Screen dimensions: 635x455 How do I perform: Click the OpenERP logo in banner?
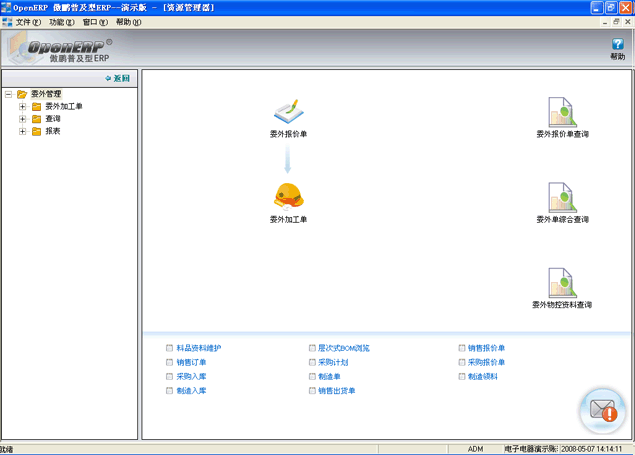pyautogui.click(x=60, y=48)
